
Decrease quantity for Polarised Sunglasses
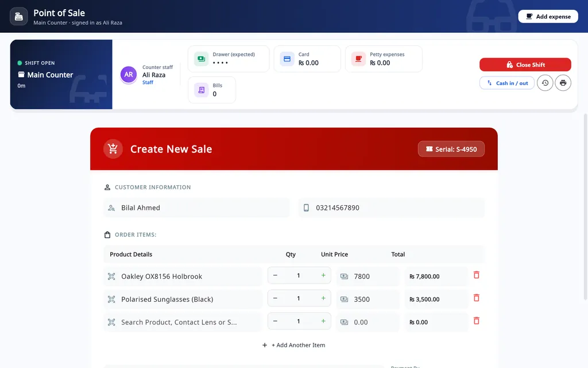pyautogui.click(x=275, y=298)
